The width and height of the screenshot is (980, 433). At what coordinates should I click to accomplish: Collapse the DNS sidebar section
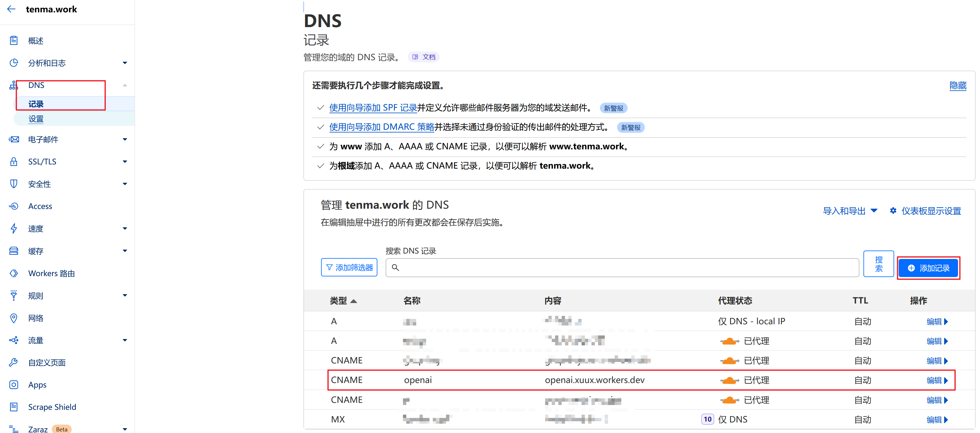pos(125,85)
